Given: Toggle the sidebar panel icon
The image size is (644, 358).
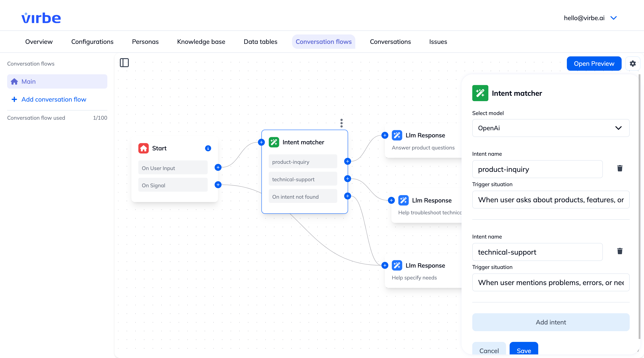Looking at the screenshot, I should (x=124, y=63).
